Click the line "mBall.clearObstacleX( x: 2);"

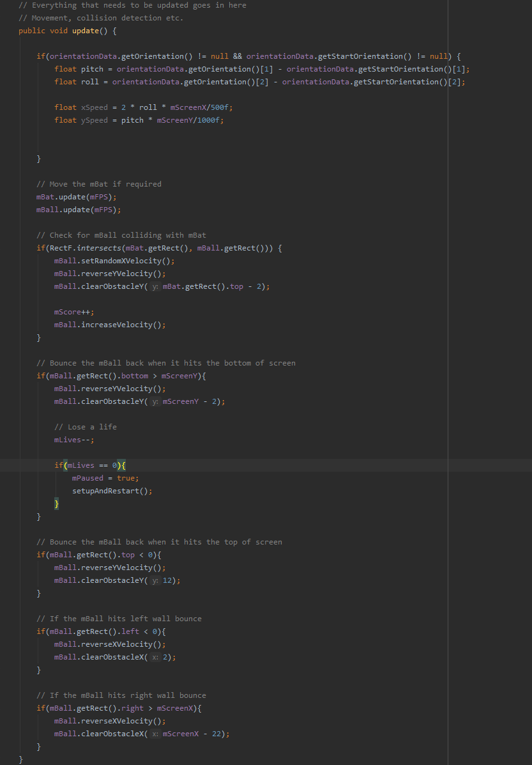[115, 657]
